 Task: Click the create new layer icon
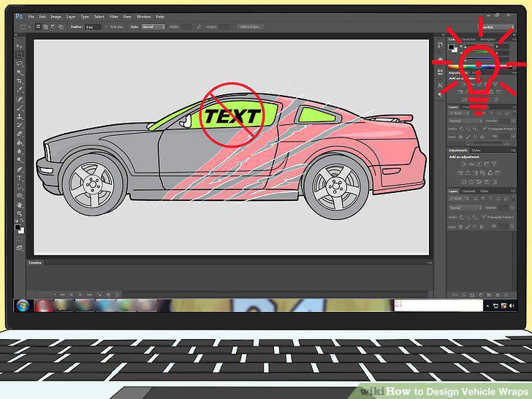[x=498, y=294]
